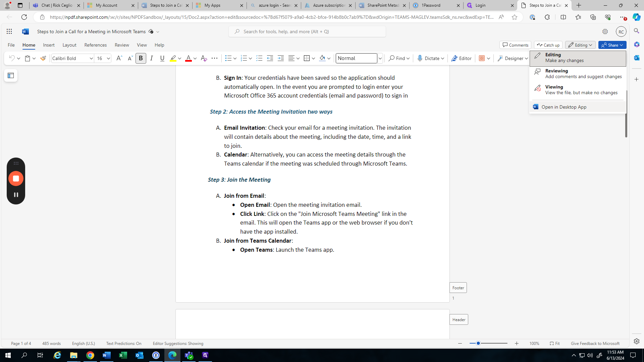The height and width of the screenshot is (362, 644).
Task: Click the Zoom out minus icon
Action: pos(460,344)
